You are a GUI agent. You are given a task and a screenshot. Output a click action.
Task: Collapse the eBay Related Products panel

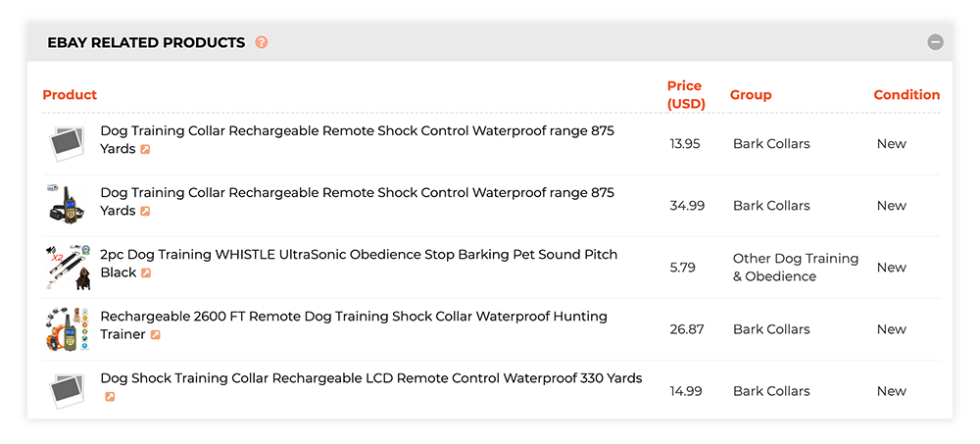(935, 42)
